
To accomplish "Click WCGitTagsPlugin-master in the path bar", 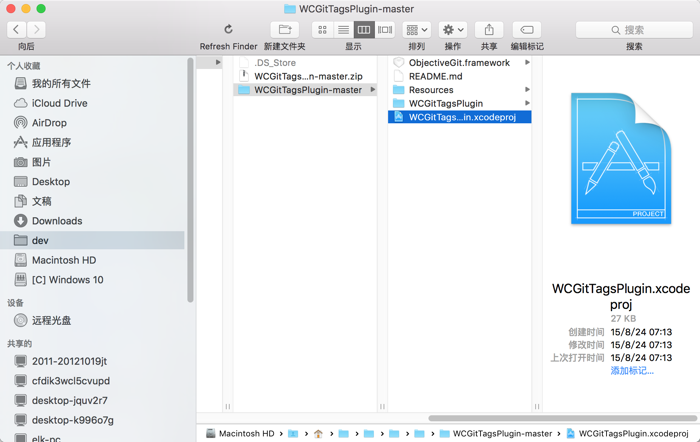I will point(496,434).
